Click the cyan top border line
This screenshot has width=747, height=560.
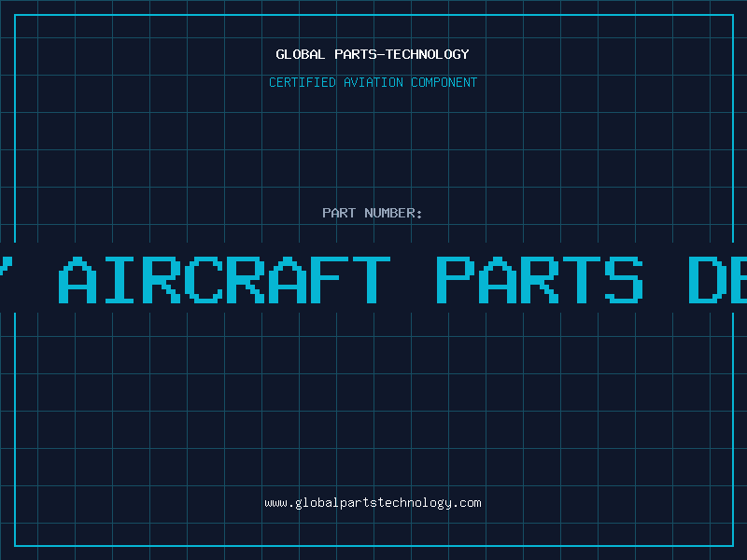coord(374,15)
